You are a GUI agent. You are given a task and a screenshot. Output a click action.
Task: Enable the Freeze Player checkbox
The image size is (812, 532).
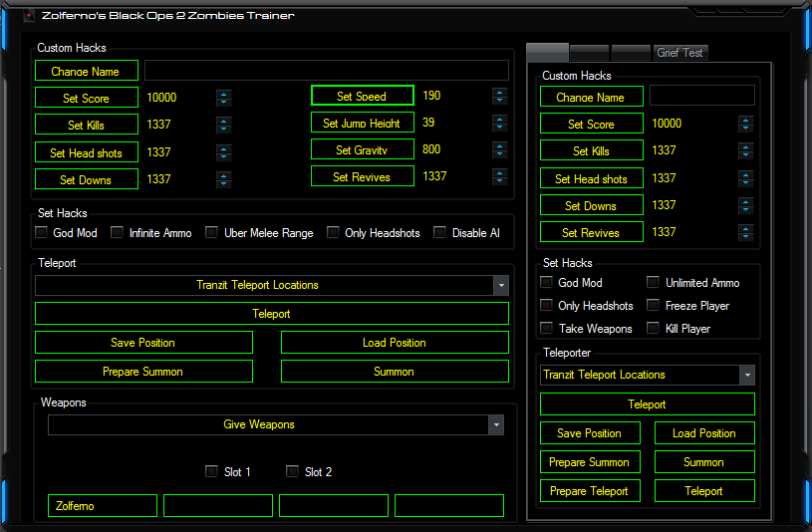[653, 305]
